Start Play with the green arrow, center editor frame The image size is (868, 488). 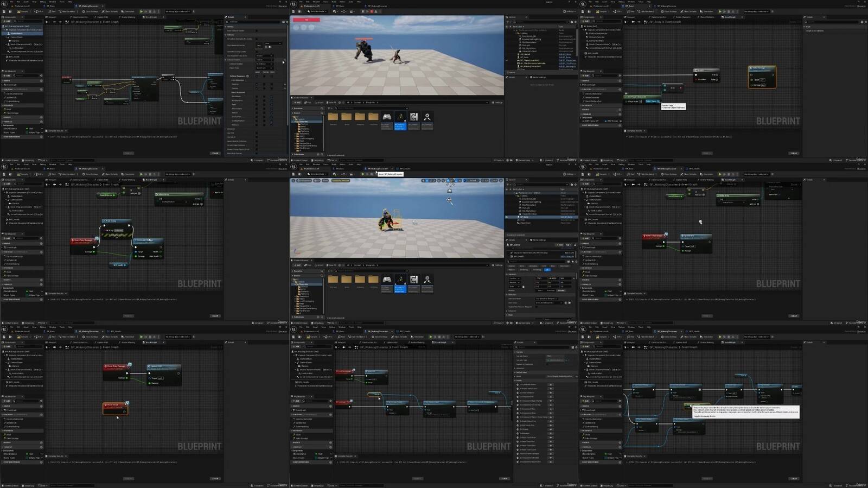click(x=362, y=174)
